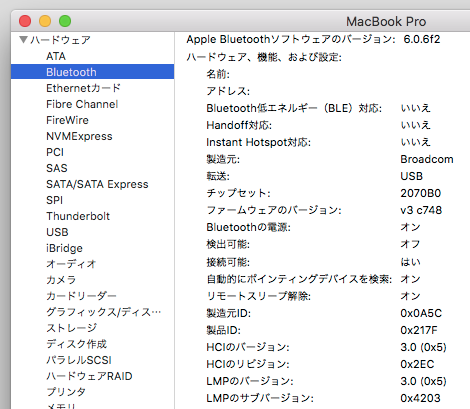Click the Apple Bluetoothソフトウェアのバージョン label
Screen dimensions: 470x409
[x=291, y=39]
